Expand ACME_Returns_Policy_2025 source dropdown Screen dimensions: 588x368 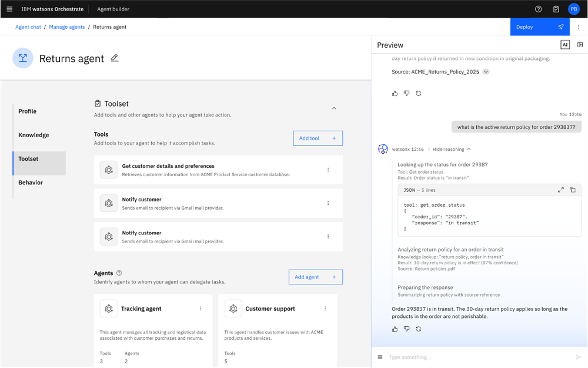tap(486, 72)
